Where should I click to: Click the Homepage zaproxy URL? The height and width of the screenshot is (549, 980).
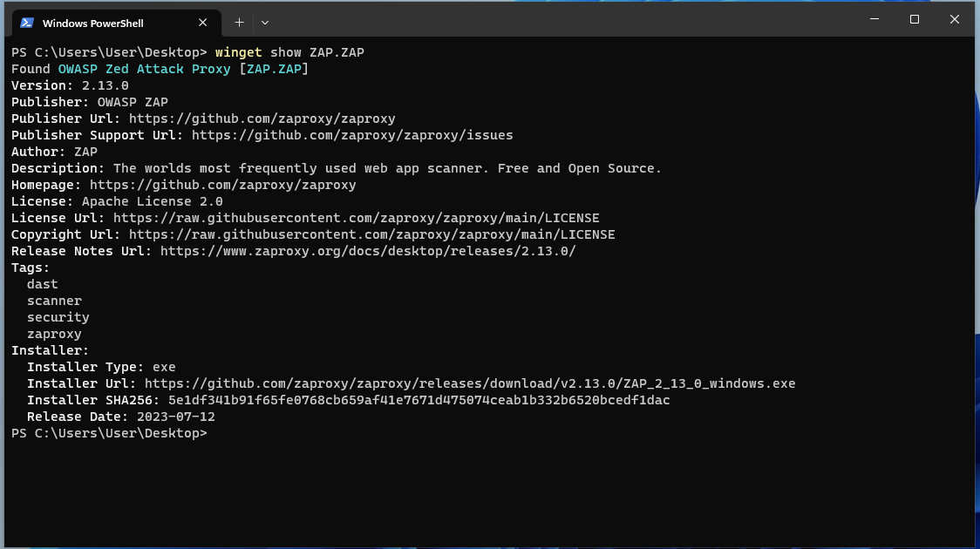[x=222, y=185]
